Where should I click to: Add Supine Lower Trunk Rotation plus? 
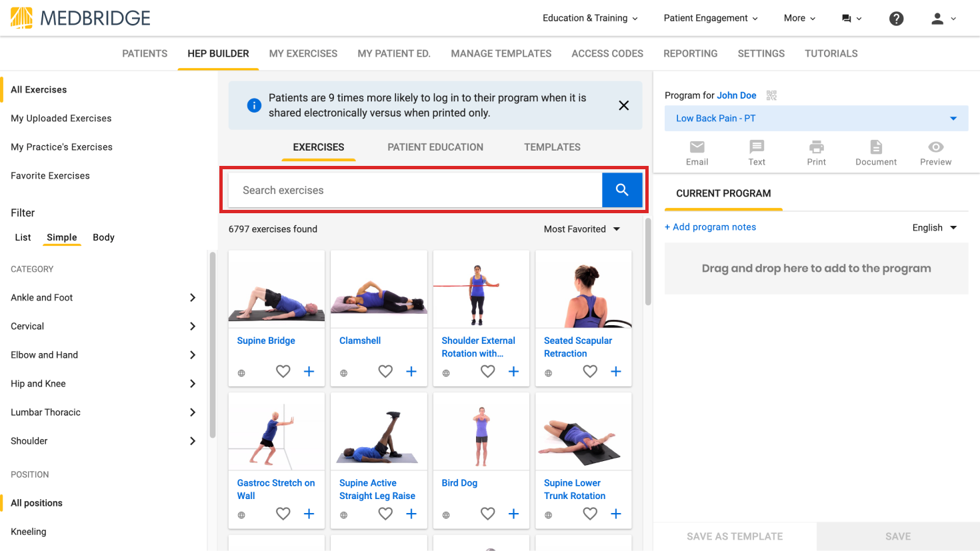616,514
